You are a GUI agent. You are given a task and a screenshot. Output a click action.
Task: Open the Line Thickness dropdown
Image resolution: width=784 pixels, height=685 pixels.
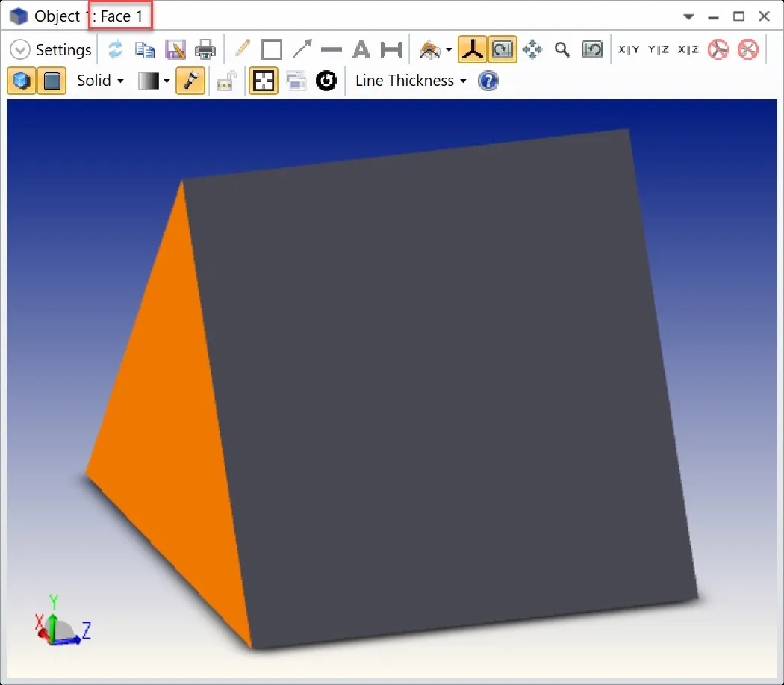410,81
